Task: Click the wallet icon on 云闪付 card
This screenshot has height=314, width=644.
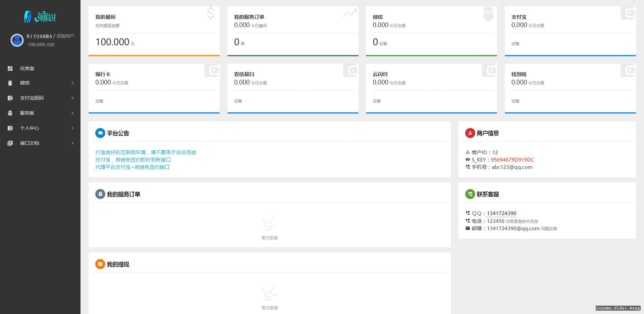Action: click(x=489, y=70)
